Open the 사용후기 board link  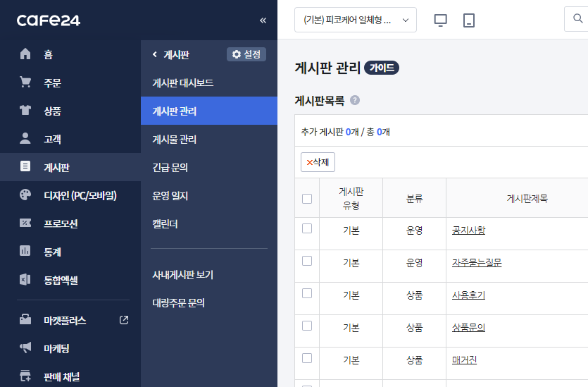pos(469,295)
